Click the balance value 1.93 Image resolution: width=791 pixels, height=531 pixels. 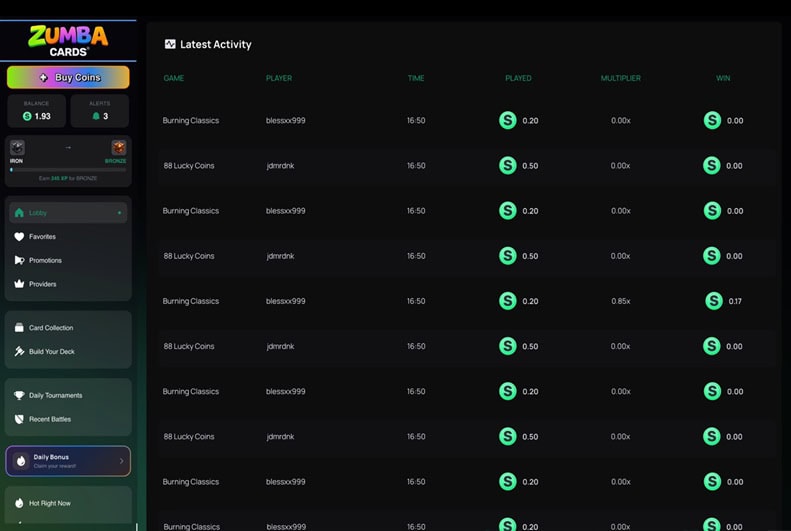[43, 116]
